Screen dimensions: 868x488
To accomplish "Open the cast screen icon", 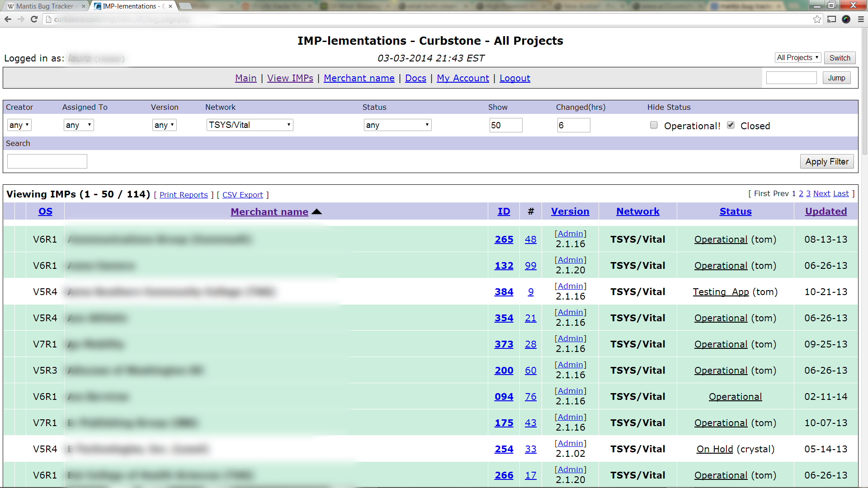I will click(x=831, y=19).
